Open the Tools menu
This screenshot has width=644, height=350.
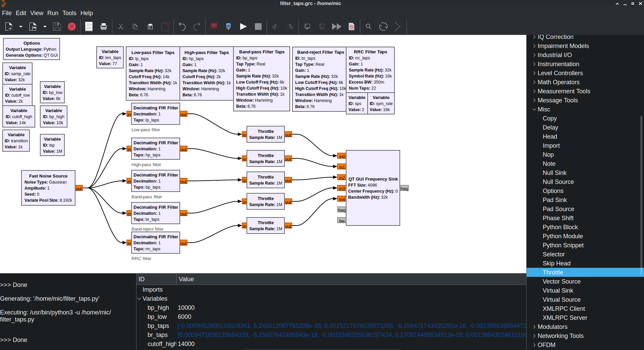69,13
